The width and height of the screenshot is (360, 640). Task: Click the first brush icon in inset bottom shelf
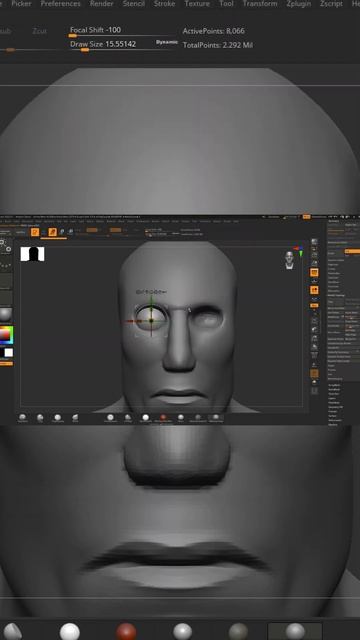(22, 418)
